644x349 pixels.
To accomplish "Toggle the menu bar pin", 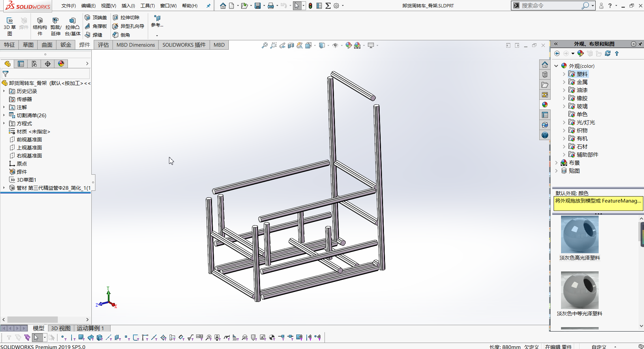I will point(208,6).
